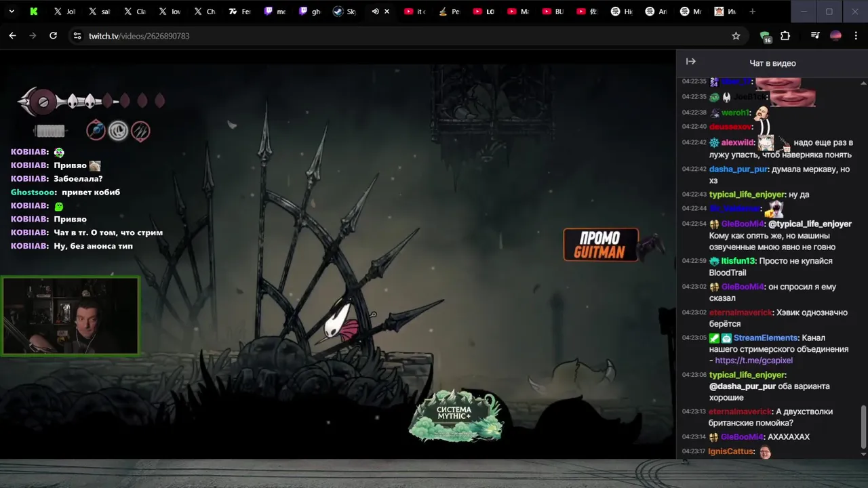
Task: Jump to chat timestamp 04:23:06
Action: tap(694, 375)
